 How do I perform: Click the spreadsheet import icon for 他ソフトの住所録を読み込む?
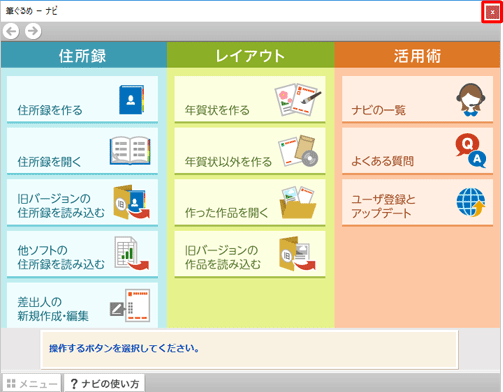[131, 253]
